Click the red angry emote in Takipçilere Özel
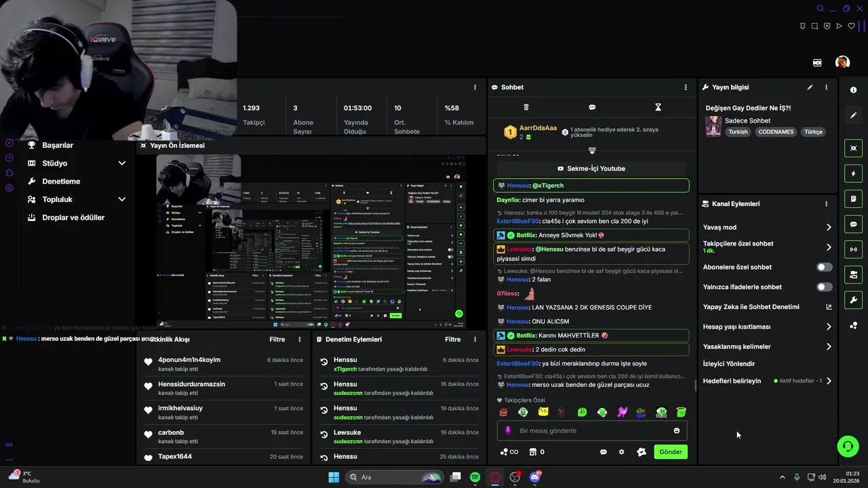The image size is (868, 488). tap(504, 412)
